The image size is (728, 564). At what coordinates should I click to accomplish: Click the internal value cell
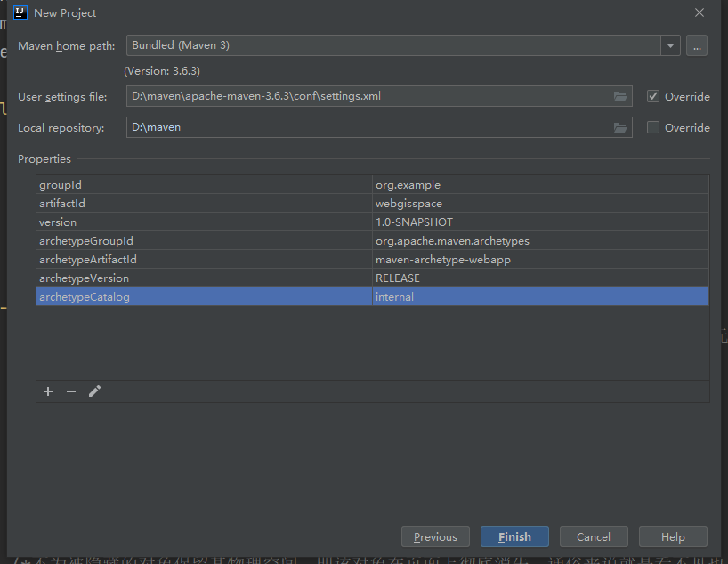[x=540, y=296]
